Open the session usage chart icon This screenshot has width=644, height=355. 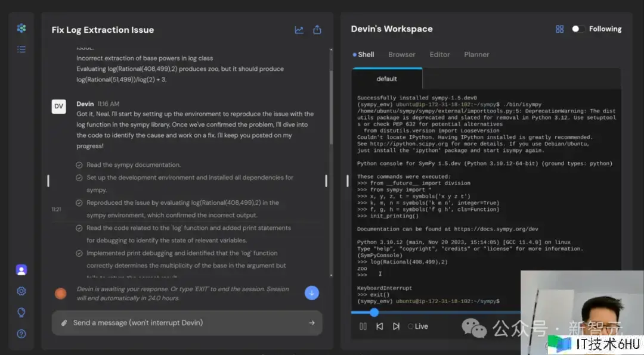click(x=299, y=30)
